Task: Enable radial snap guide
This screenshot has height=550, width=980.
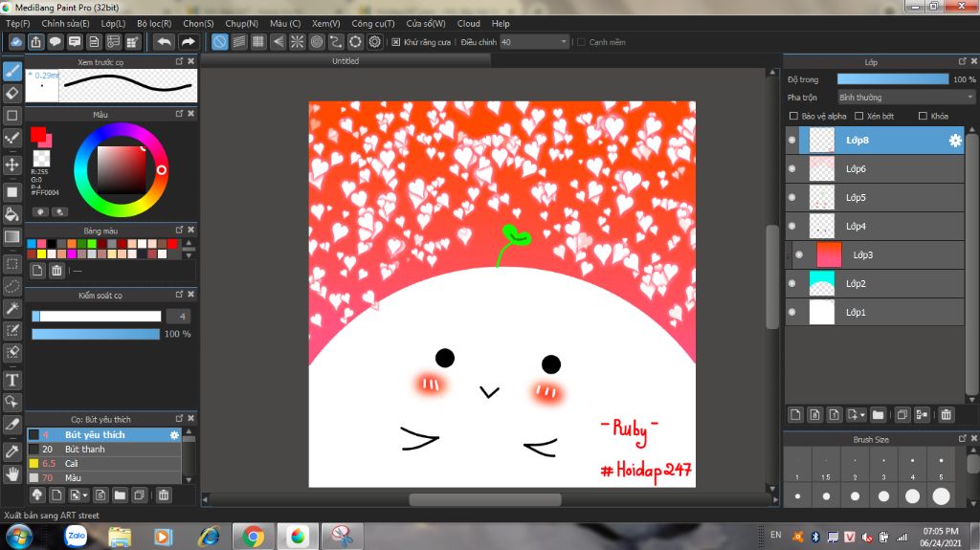Action: pyautogui.click(x=297, y=42)
